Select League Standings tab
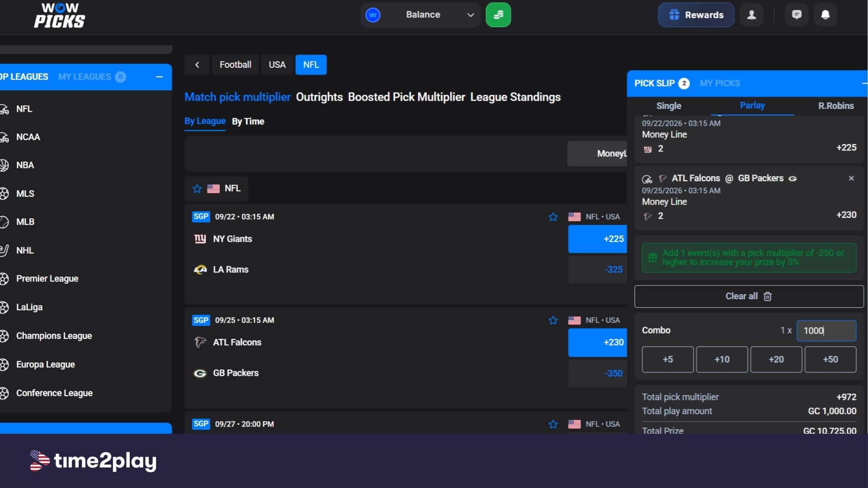 coord(515,97)
